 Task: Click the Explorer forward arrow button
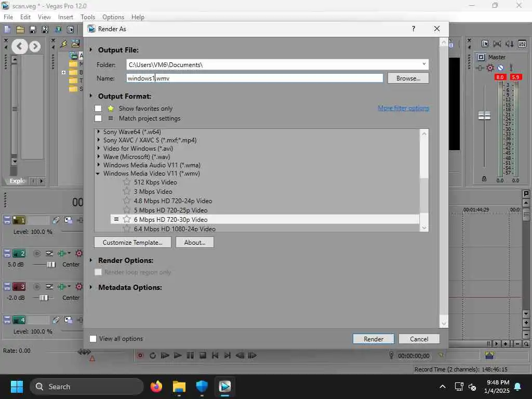pos(35,46)
